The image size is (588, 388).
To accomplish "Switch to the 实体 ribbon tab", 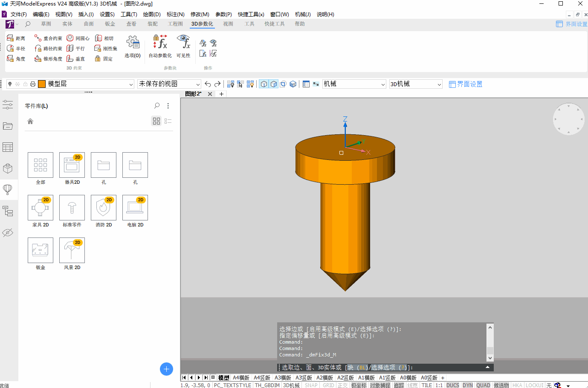I will point(67,24).
